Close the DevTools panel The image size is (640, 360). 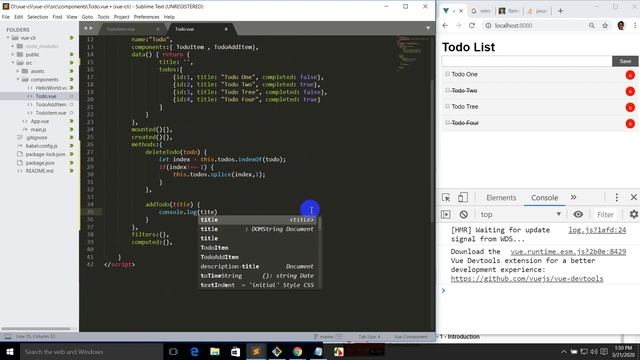click(633, 198)
